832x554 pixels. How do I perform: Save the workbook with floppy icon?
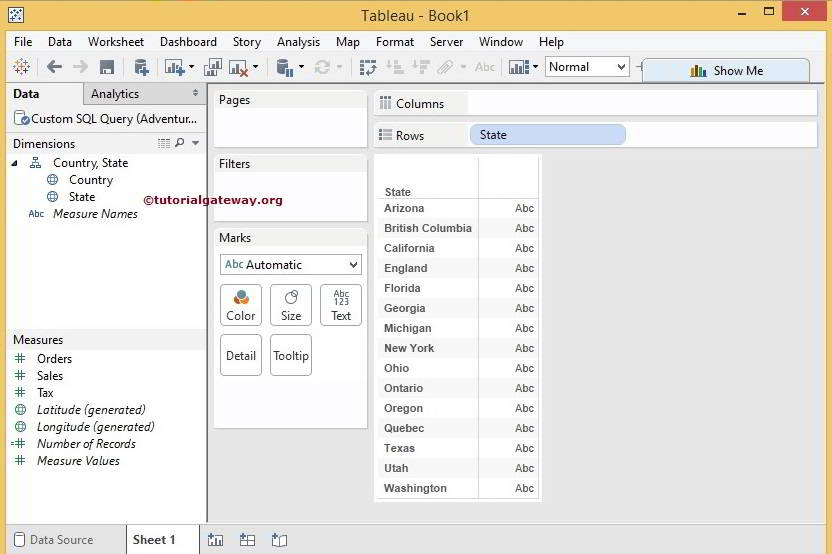click(107, 67)
